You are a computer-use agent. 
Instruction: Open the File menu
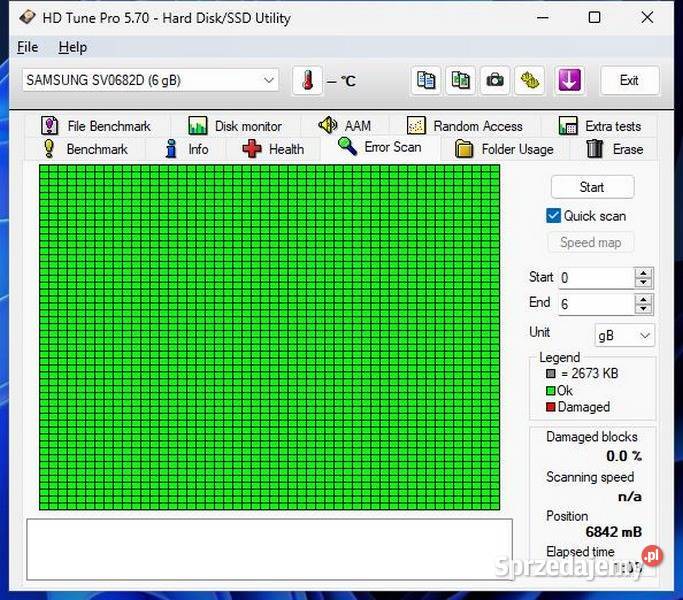point(27,47)
